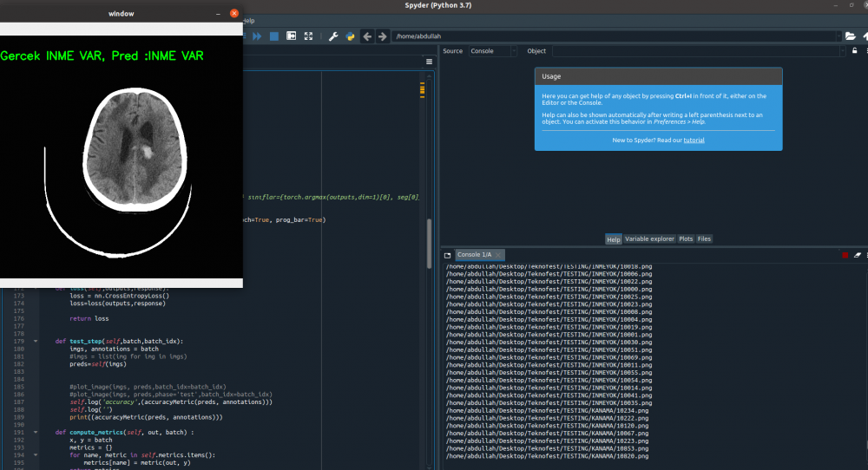Collapse the compute_metrics function fold arrow
Image resolution: width=868 pixels, height=470 pixels.
click(x=36, y=432)
